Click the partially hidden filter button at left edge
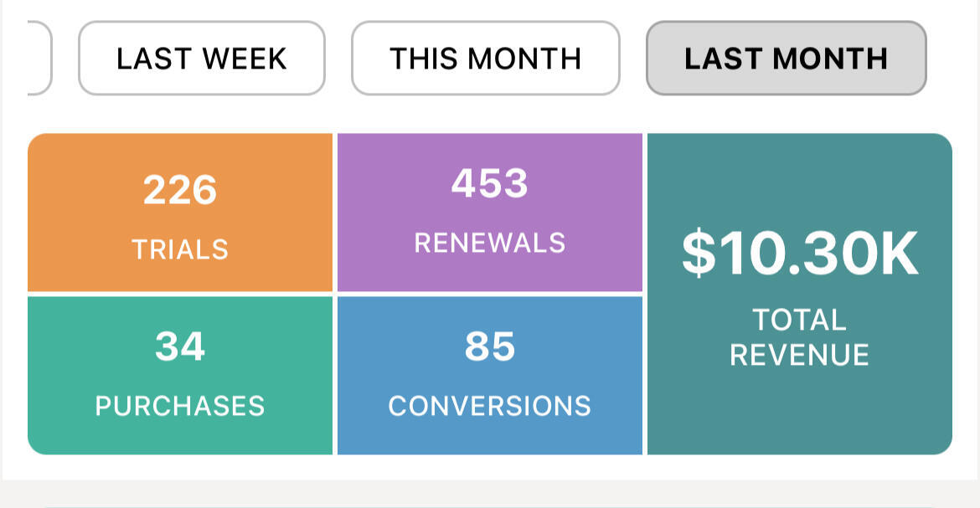Viewport: 980px width, 508px height. point(40,59)
